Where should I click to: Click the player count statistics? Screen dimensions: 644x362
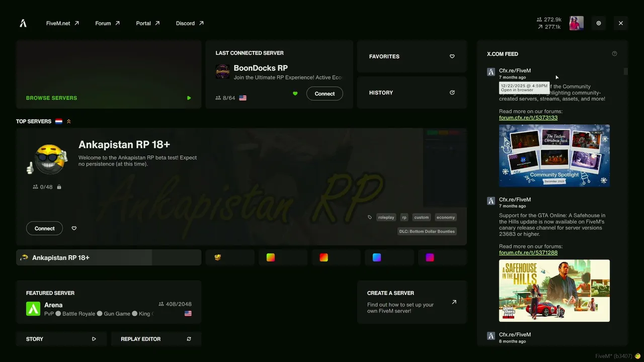[x=549, y=23]
